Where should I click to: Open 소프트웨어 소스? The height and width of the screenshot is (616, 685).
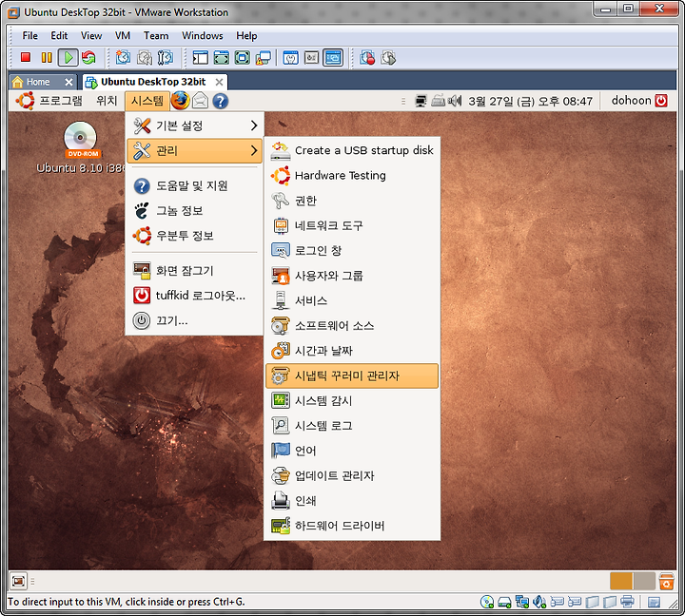[x=352, y=326]
